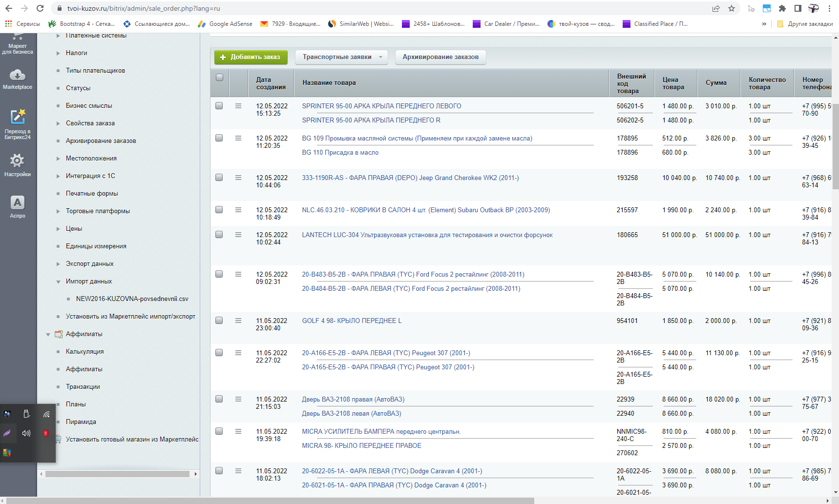This screenshot has width=839, height=504.
Task: Toggle the select-all orders checkbox
Action: (219, 77)
